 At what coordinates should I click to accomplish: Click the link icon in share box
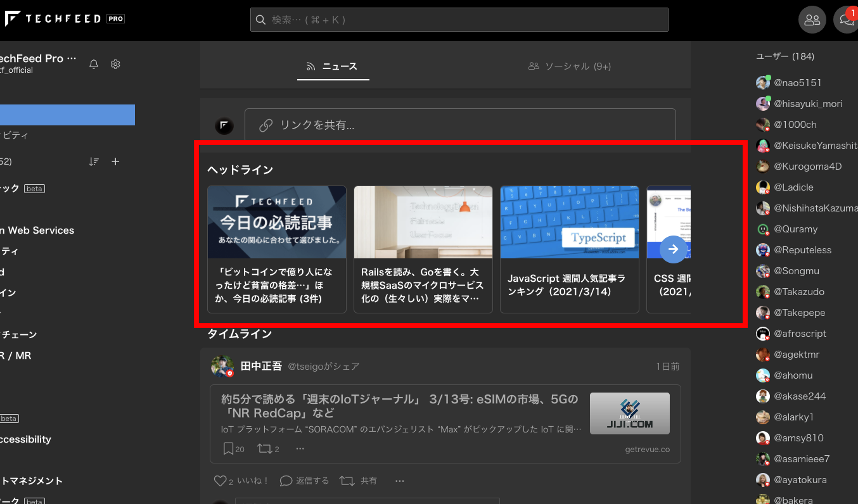[x=266, y=125]
